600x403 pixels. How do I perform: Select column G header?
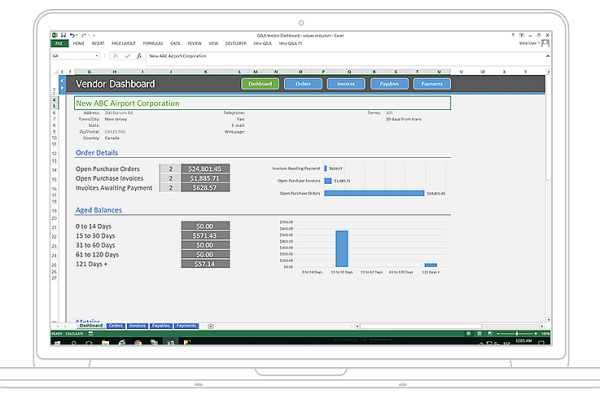click(89, 72)
